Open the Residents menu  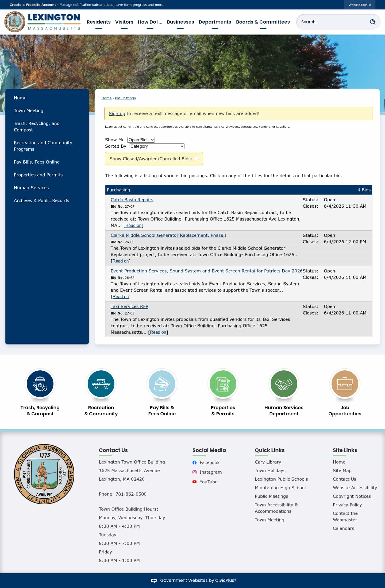99,22
